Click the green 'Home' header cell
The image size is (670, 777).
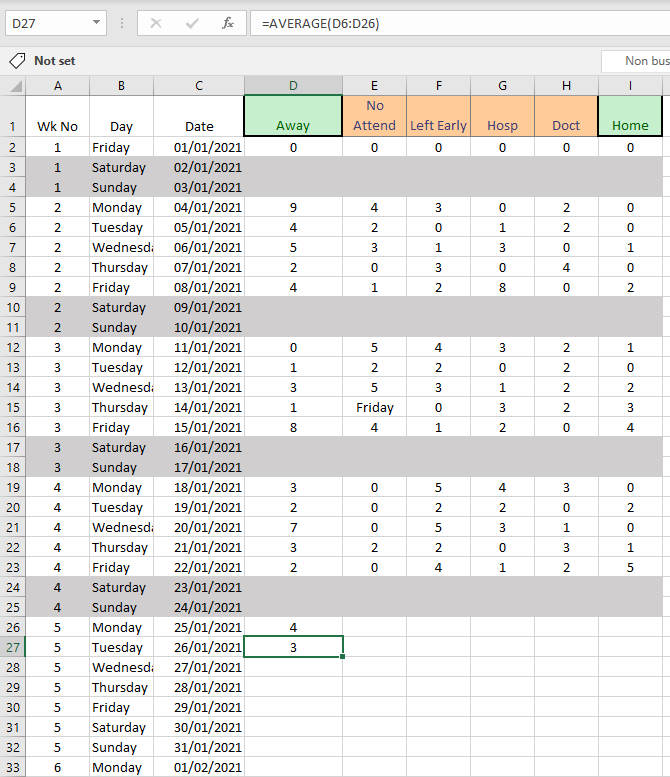click(x=630, y=116)
